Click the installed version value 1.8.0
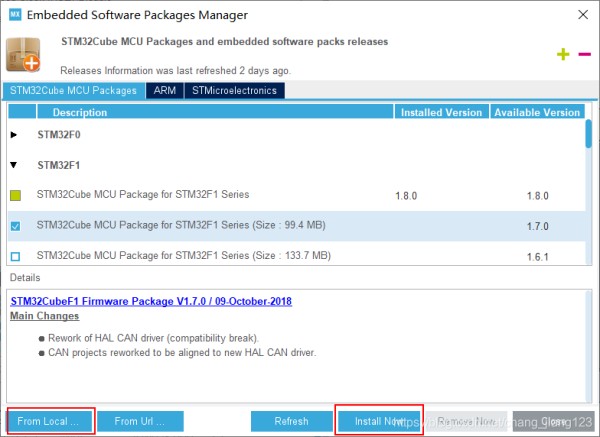600x437 pixels. [406, 196]
